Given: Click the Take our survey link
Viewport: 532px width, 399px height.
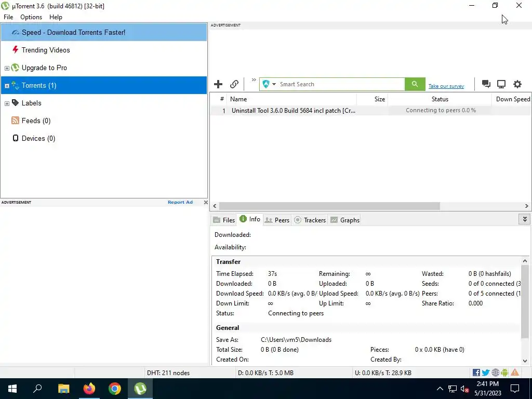Looking at the screenshot, I should (x=446, y=86).
